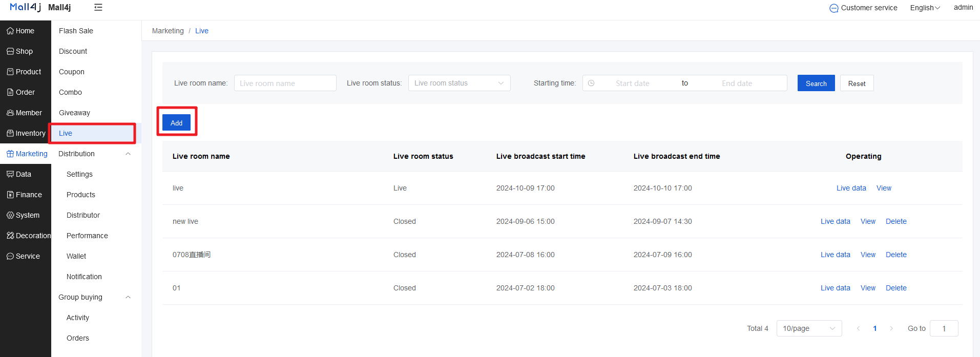
Task: Click Marketing in the breadcrumb
Action: click(168, 31)
